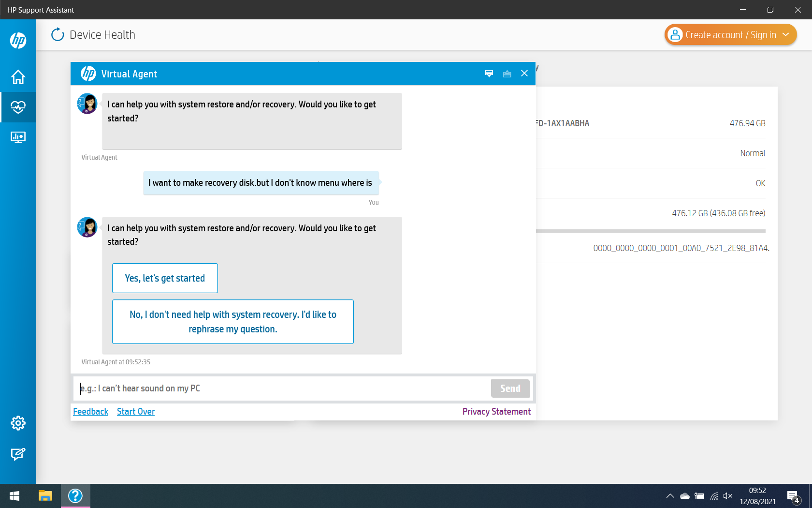Open File Explorer from taskbar
The width and height of the screenshot is (812, 508).
[x=45, y=496]
